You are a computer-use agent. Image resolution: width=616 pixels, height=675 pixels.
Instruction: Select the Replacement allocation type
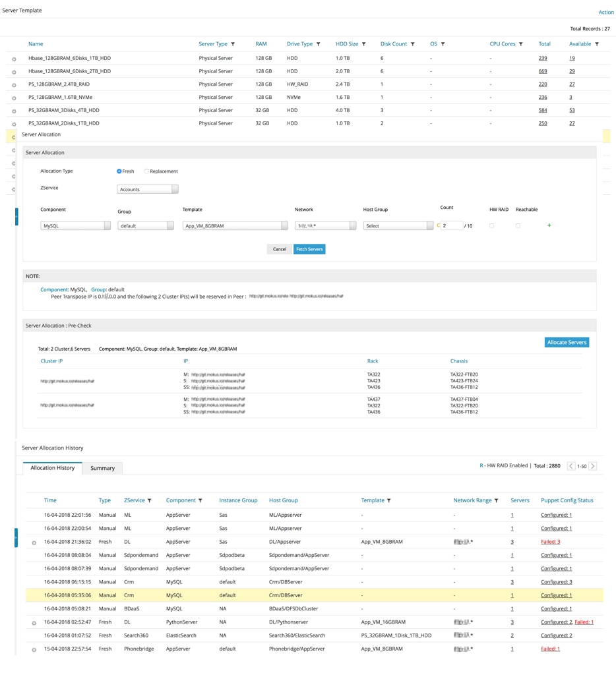tap(146, 171)
